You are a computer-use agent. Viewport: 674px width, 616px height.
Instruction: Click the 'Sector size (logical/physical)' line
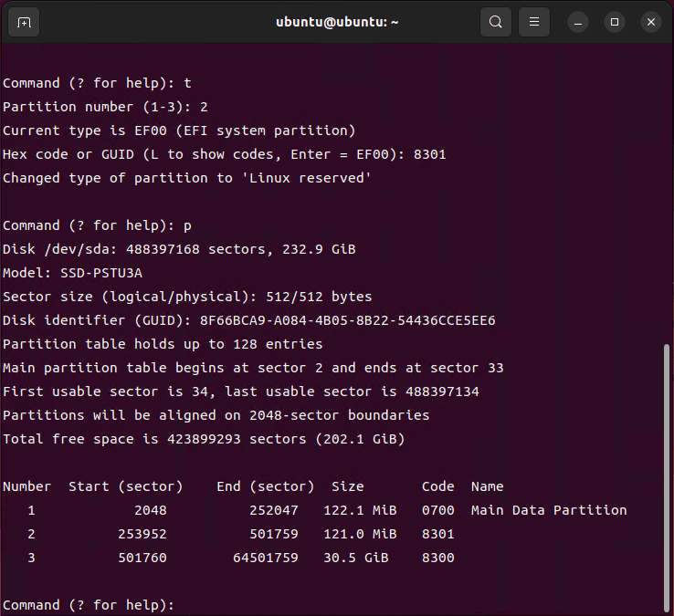pyautogui.click(x=187, y=297)
